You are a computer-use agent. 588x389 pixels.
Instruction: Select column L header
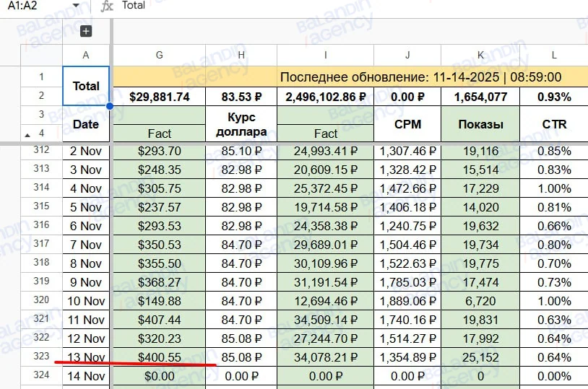(554, 55)
